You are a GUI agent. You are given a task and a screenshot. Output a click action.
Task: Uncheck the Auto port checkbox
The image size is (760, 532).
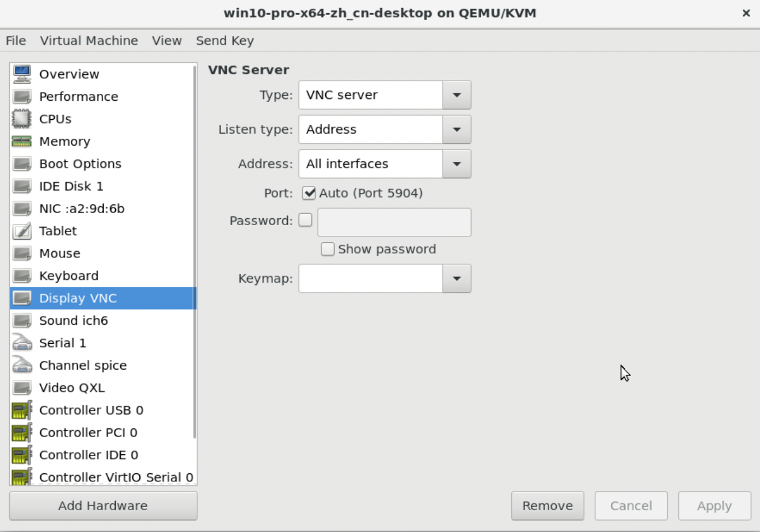pos(309,193)
